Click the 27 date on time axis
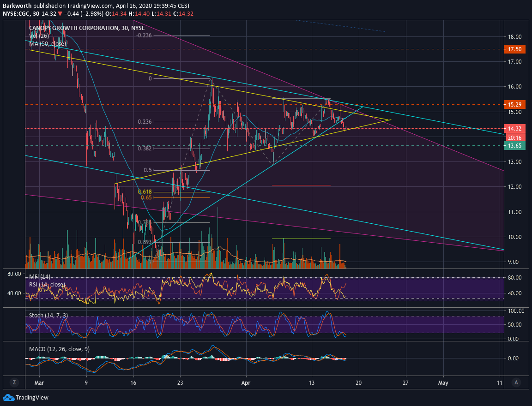Viewport: 532px width, 406px height. [405, 383]
